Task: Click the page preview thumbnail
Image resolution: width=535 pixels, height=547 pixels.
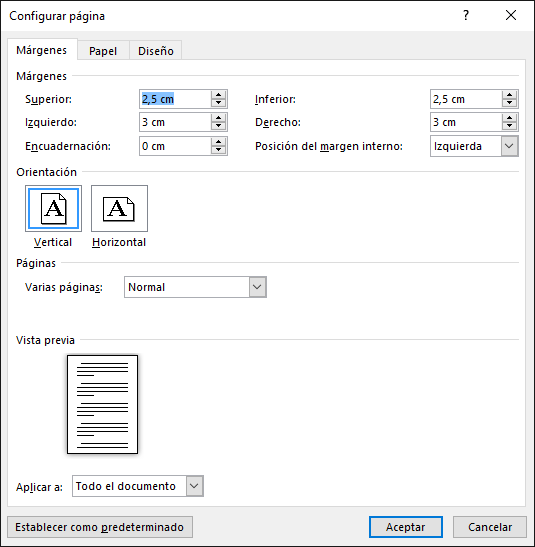Action: [x=102, y=404]
